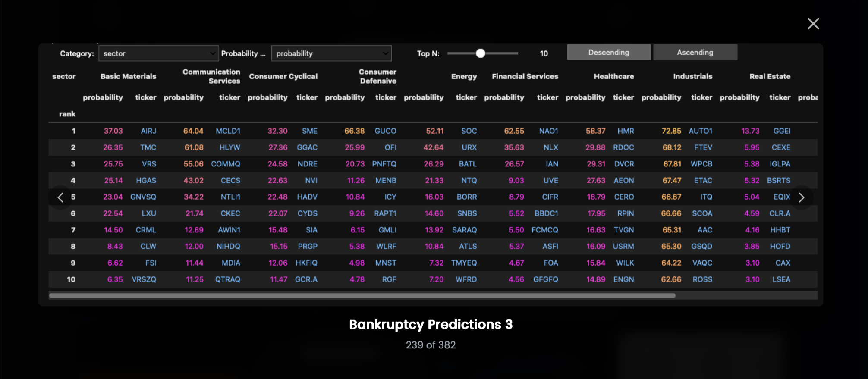This screenshot has width=868, height=379.
Task: Select ticker NIHDQ cell
Action: (228, 247)
